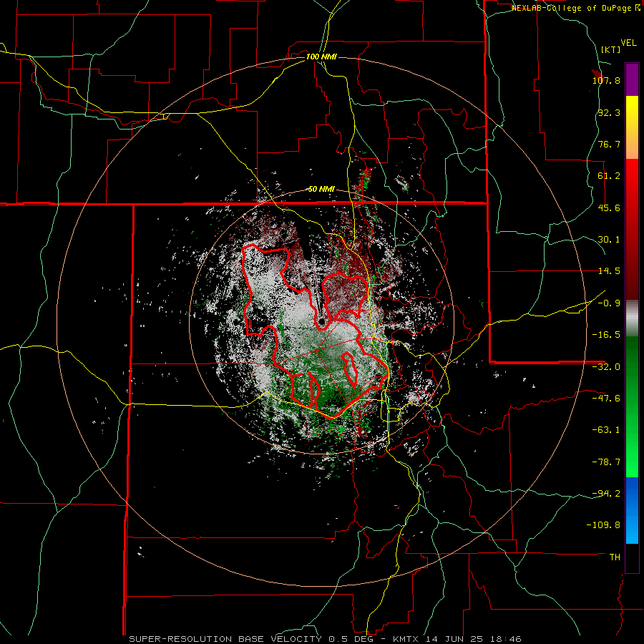Click the -16.5 velocity scale value

click(606, 335)
